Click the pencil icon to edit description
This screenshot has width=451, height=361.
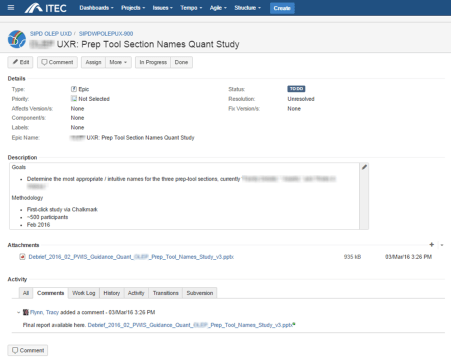coord(364,167)
